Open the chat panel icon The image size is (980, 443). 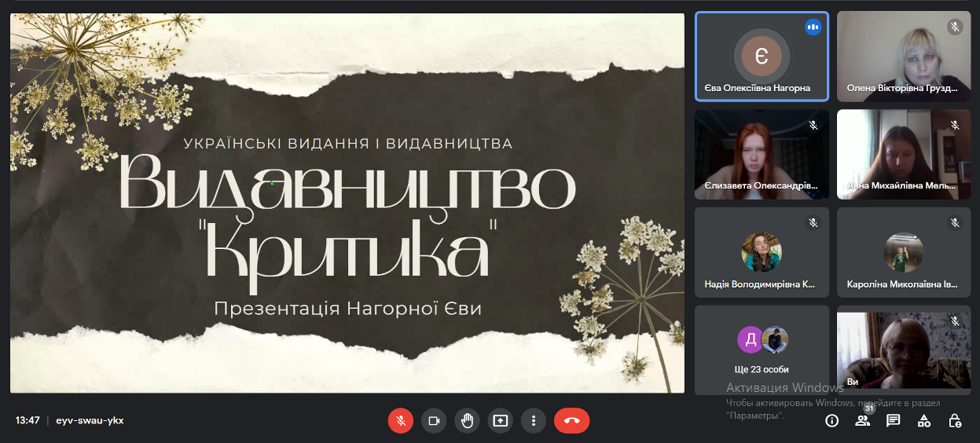click(x=893, y=420)
